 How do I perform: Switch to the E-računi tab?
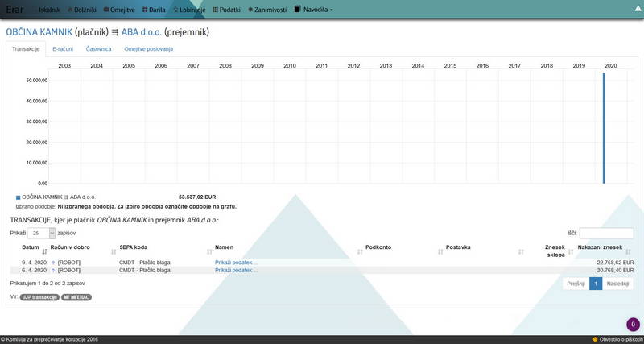pos(63,49)
